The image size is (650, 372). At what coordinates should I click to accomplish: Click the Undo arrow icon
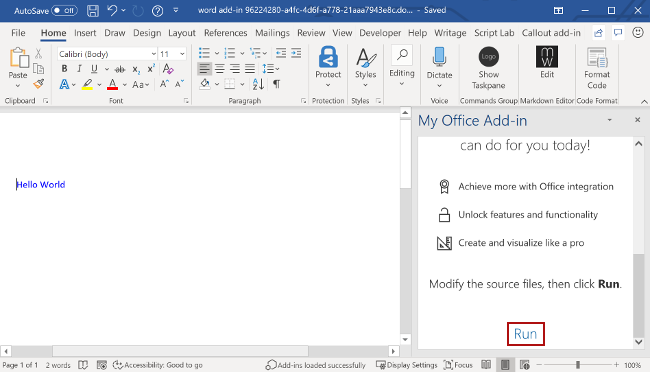pos(112,10)
